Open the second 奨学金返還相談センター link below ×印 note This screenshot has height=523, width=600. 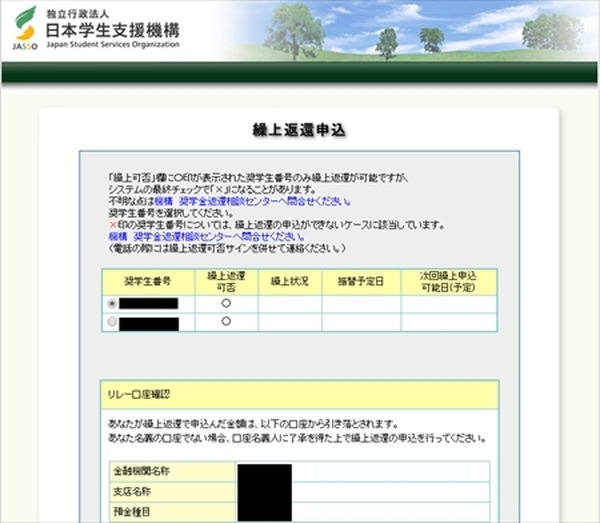[207, 236]
